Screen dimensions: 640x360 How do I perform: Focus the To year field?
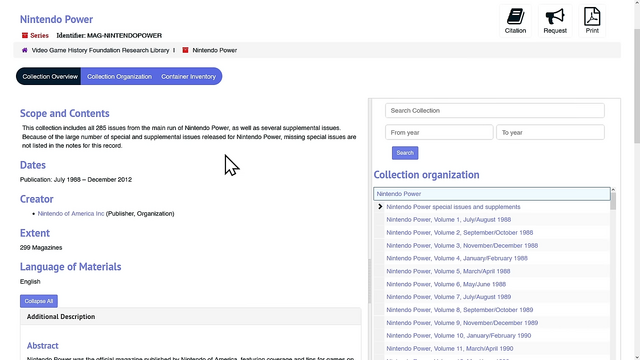(x=550, y=132)
